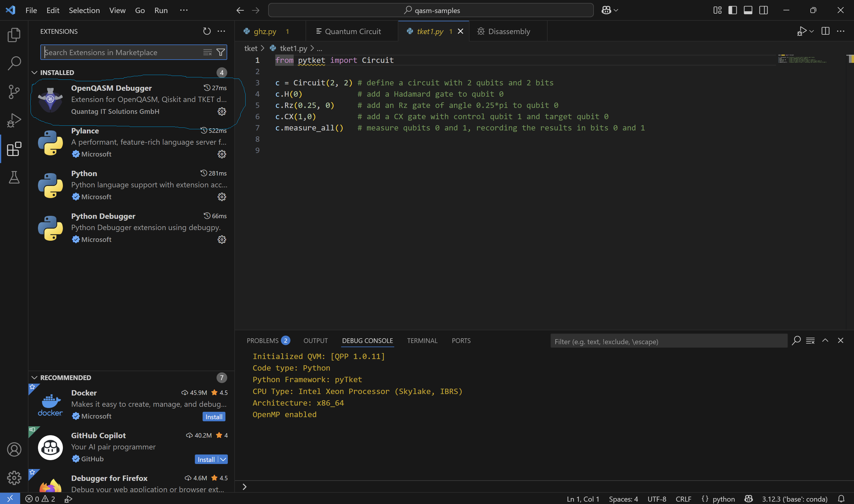Click the refresh extensions icon

tap(206, 31)
